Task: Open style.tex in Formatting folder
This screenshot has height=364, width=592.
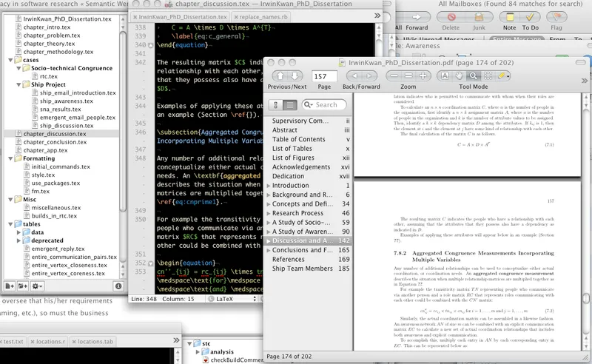Action: [43, 175]
